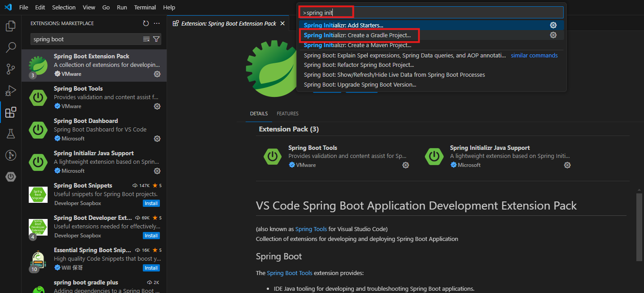Clear extensions search results icon

[x=146, y=39]
